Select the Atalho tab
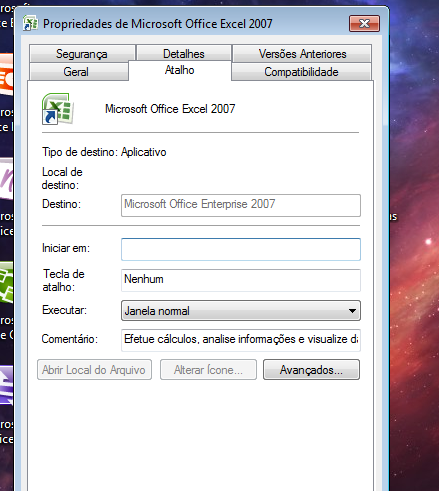Screen dimensions: 439x491 tap(180, 70)
